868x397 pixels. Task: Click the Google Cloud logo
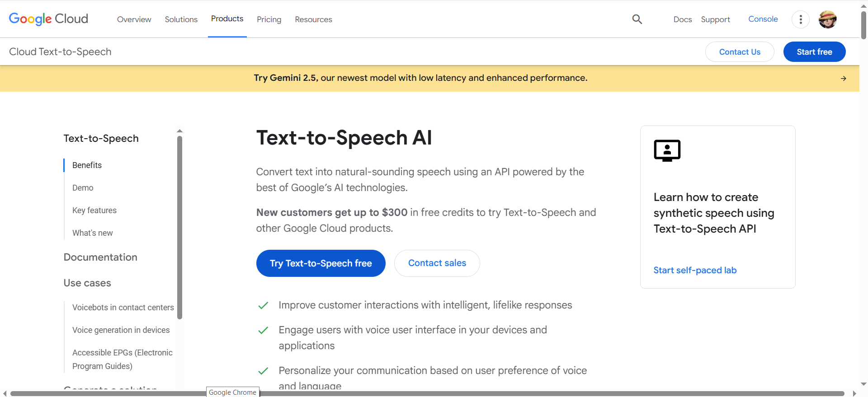(x=48, y=19)
